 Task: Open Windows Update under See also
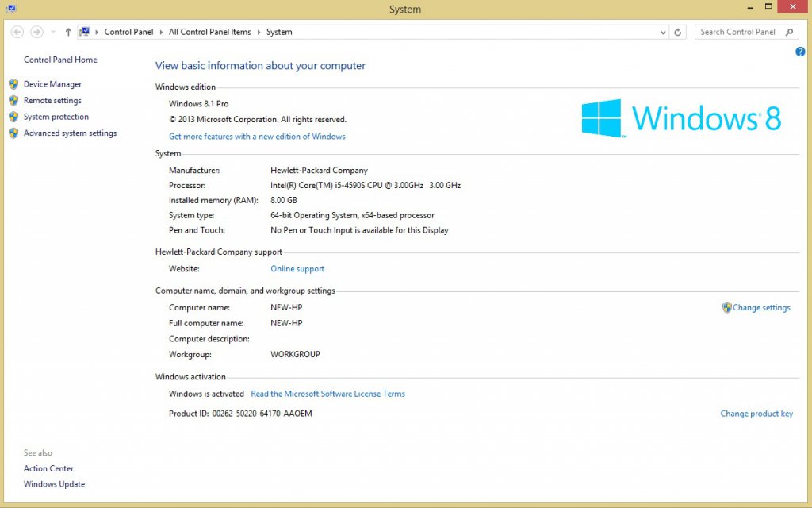click(55, 484)
